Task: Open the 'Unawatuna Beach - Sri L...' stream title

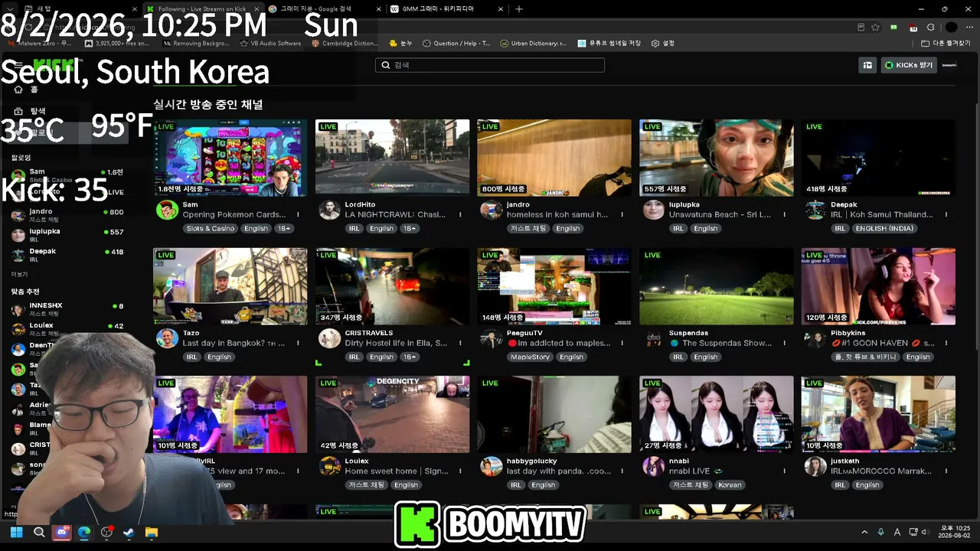Action: click(x=720, y=215)
